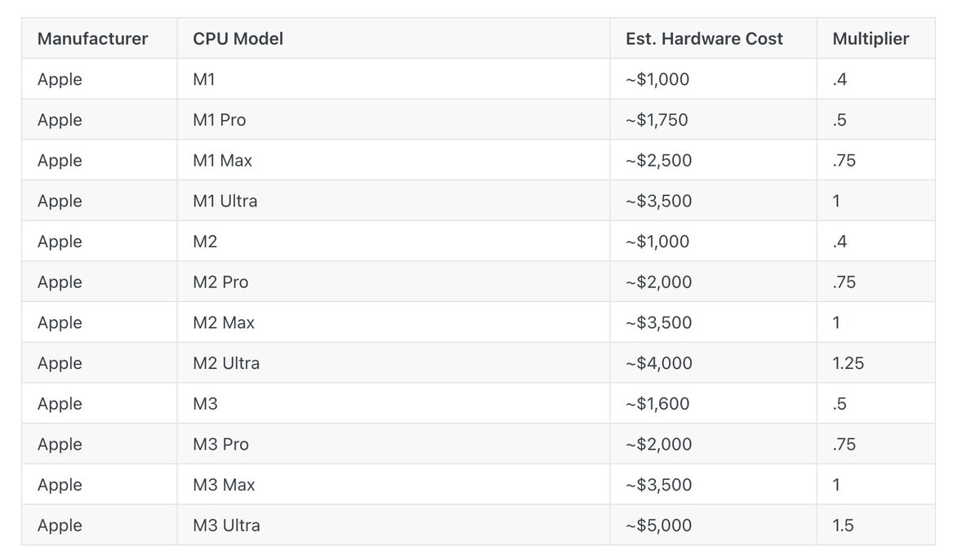Click the Est. Hardware Cost header
Viewport: 980px width, 546px height.
click(x=704, y=38)
